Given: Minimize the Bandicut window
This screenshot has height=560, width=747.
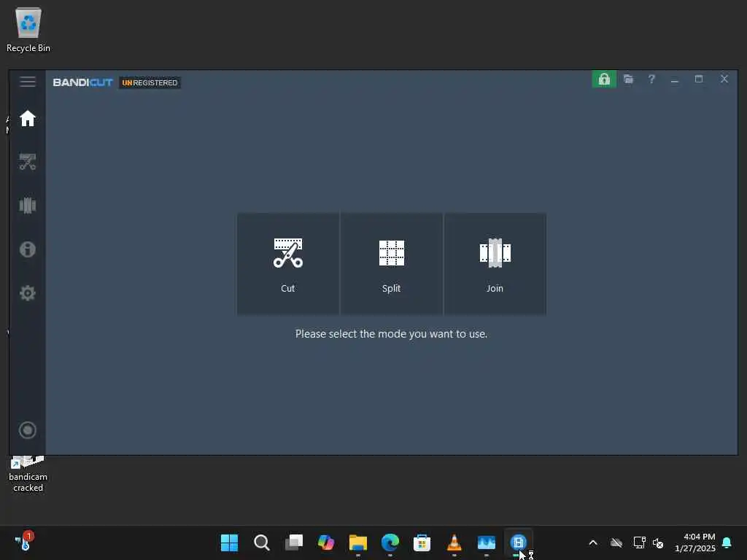Looking at the screenshot, I should coord(675,80).
